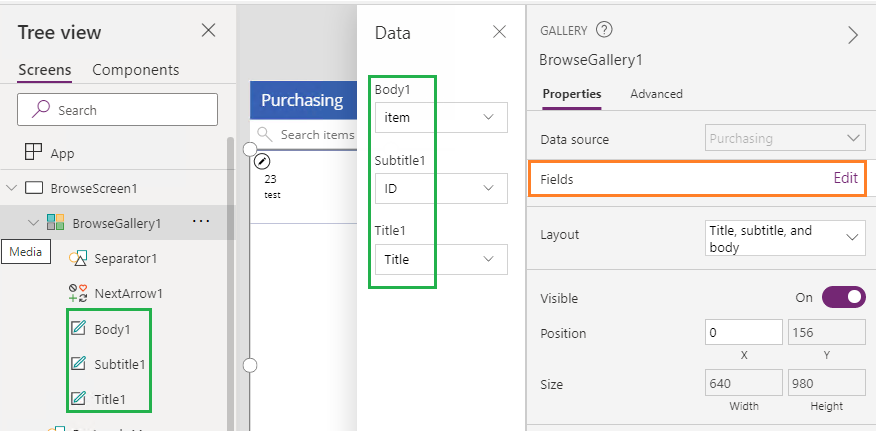Switch to the Components tab
The width and height of the screenshot is (877, 431).
tap(136, 70)
